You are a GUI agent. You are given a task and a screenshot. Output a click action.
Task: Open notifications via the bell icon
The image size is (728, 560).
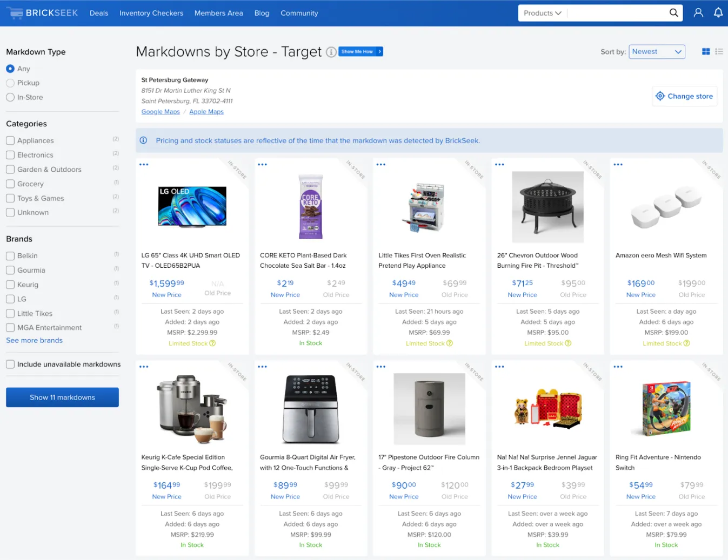tap(718, 12)
